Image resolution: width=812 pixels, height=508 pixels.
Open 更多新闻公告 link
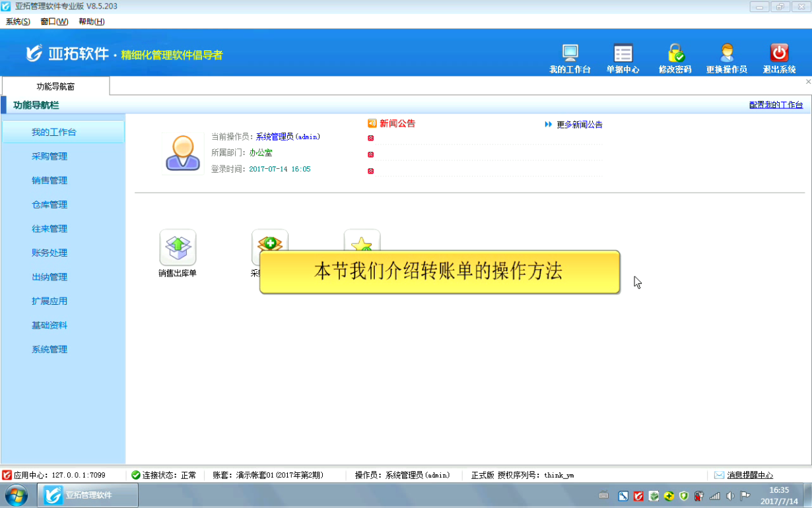[x=579, y=125]
